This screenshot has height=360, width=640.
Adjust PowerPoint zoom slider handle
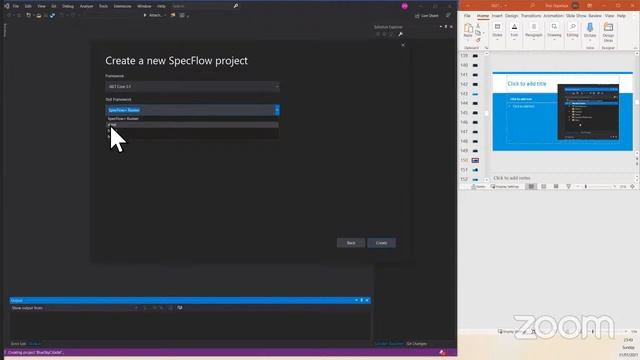(586, 187)
